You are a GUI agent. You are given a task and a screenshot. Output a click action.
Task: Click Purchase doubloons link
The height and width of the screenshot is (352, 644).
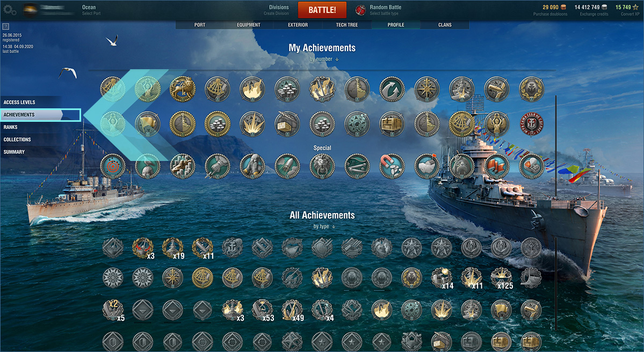[550, 14]
